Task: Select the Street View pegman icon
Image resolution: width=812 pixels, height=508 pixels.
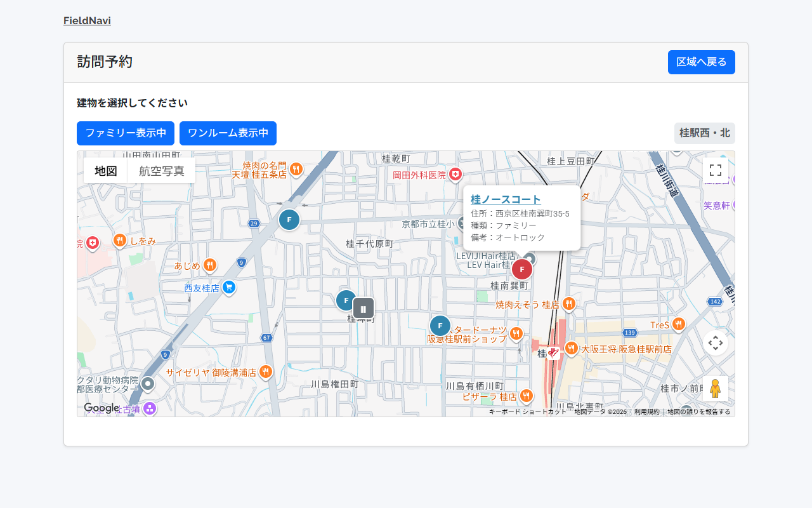Action: (x=716, y=389)
